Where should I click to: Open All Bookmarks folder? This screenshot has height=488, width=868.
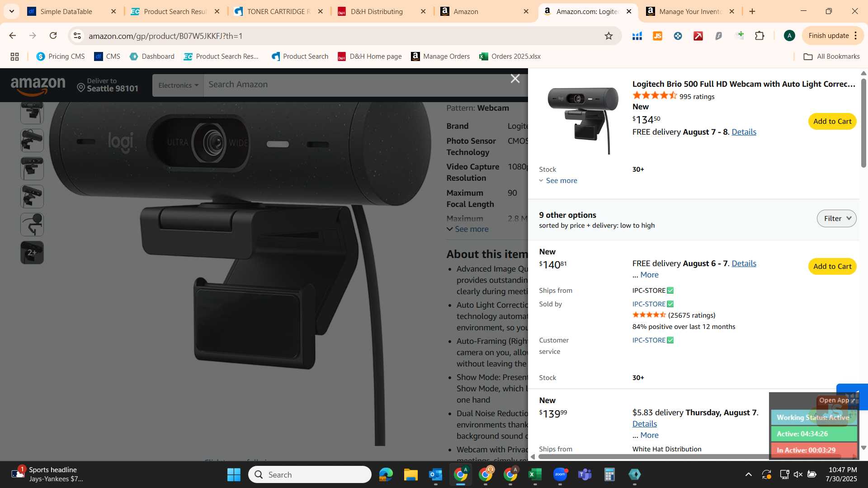(831, 56)
